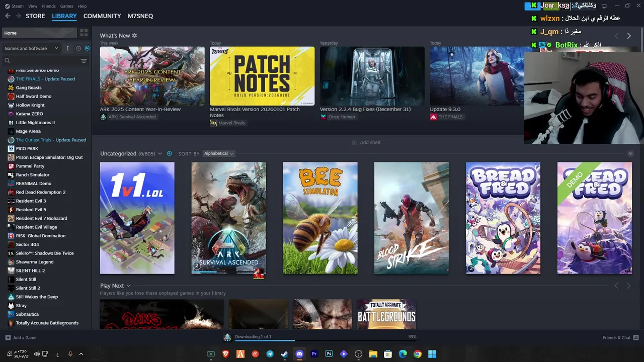This screenshot has height=362, width=644.
Task: Open the M7SNEQ profile tab
Action: [140, 16]
